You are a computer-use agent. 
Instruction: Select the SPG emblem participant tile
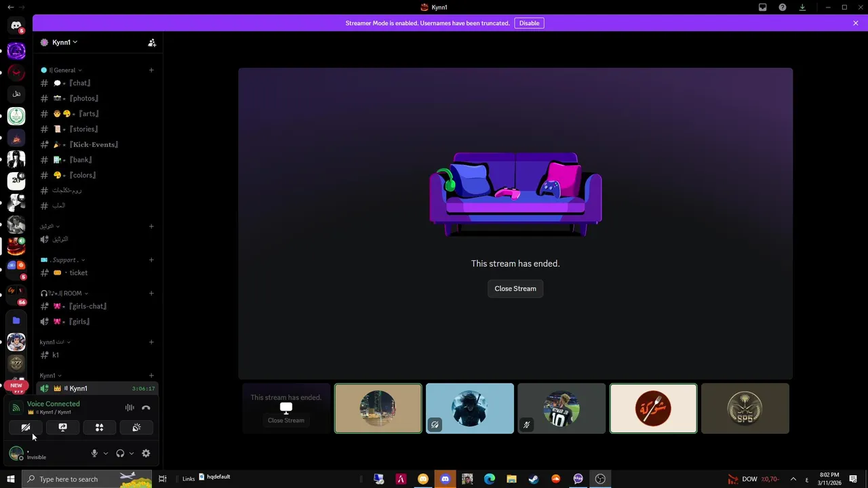745,408
